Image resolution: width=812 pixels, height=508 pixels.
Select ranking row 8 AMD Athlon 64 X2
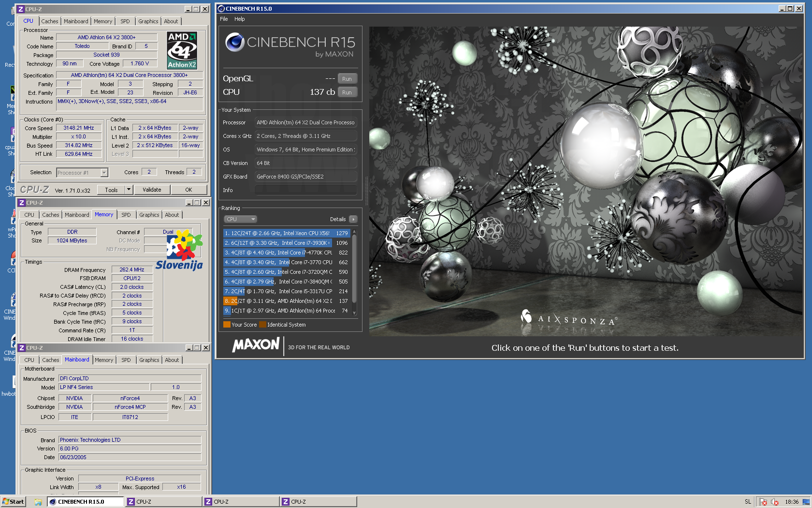pyautogui.click(x=287, y=301)
